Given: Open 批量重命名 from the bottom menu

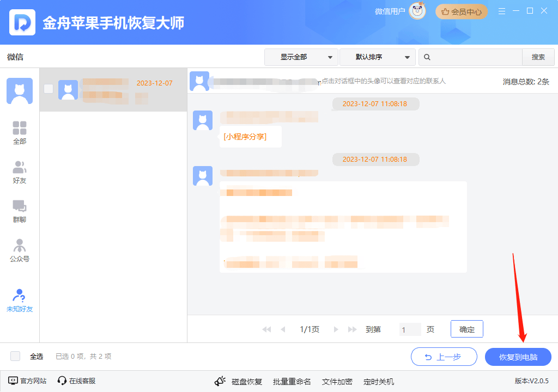Looking at the screenshot, I should point(292,381).
